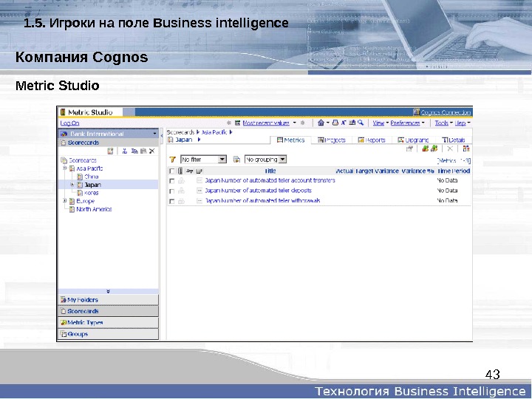Image resolution: width=532 pixels, height=399 pixels.
Task: Open Japan Number of automated teller account transfers
Action: 270,180
